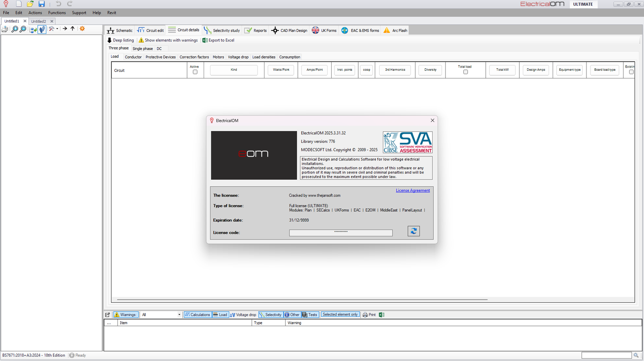644x361 pixels.
Task: Click the orange gear icon
Action: click(x=82, y=29)
